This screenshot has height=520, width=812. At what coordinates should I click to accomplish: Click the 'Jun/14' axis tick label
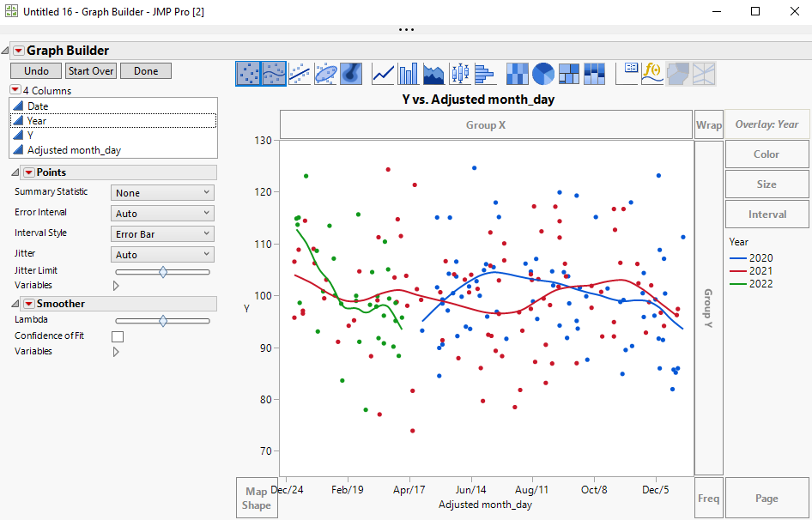tap(470, 490)
